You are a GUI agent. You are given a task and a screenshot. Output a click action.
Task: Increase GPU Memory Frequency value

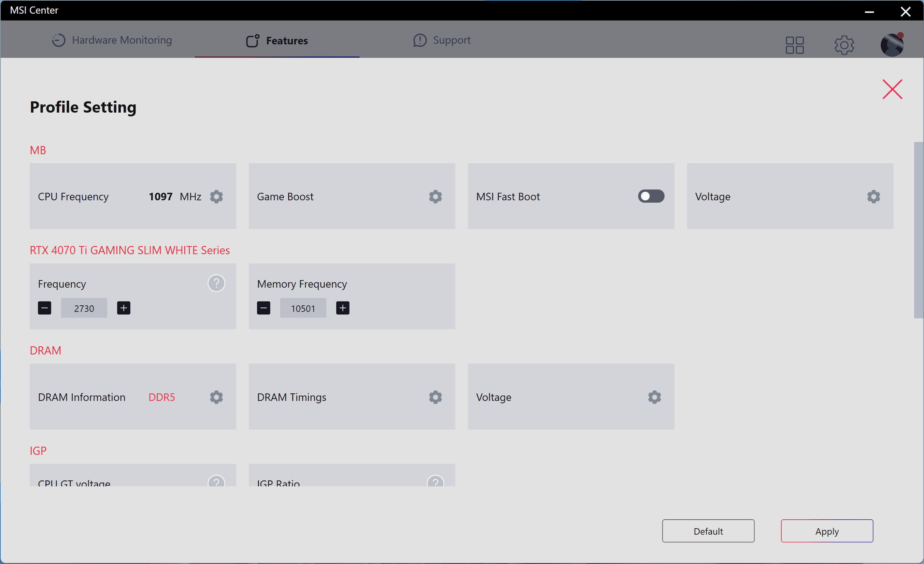click(x=342, y=308)
